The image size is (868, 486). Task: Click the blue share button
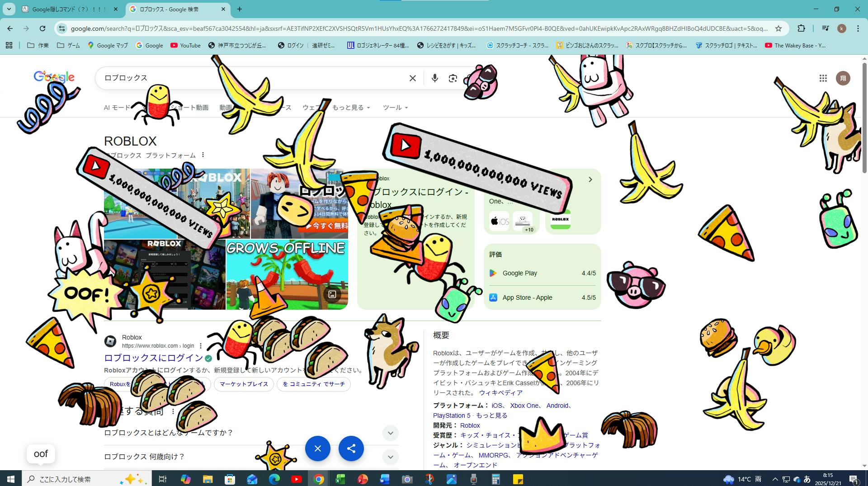(351, 448)
